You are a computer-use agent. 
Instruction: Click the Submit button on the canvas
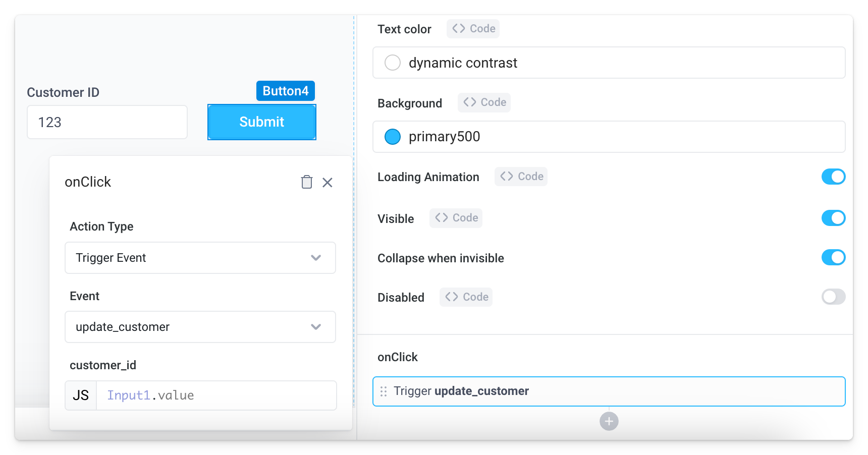[261, 122]
